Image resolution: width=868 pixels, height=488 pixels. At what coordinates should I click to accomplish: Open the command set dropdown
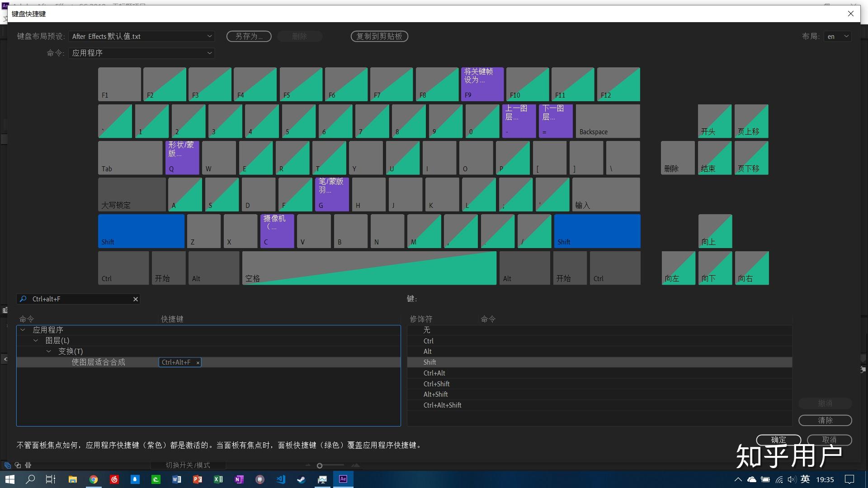[142, 53]
